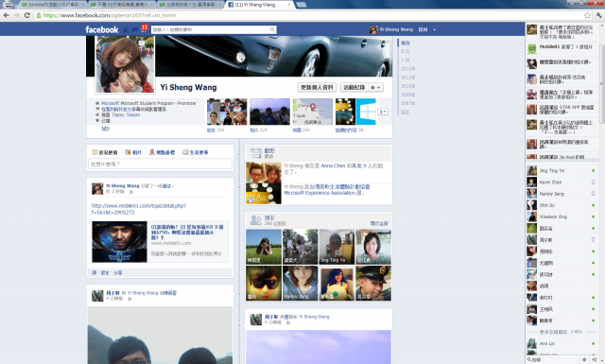The width and height of the screenshot is (605, 364).
Task: Switch to the (11) Yi Sheng Wang tab
Action: pos(259,5)
